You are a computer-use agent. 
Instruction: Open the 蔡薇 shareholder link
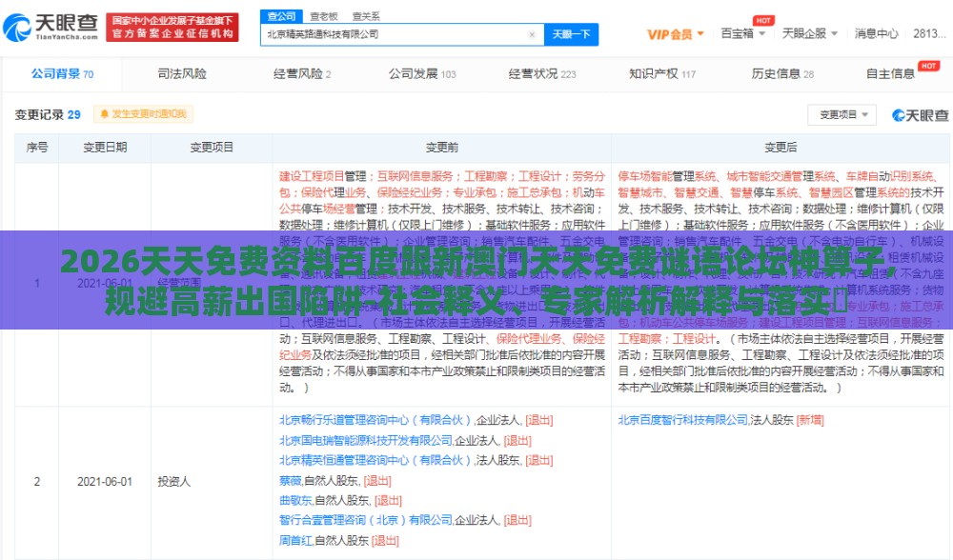(x=291, y=481)
